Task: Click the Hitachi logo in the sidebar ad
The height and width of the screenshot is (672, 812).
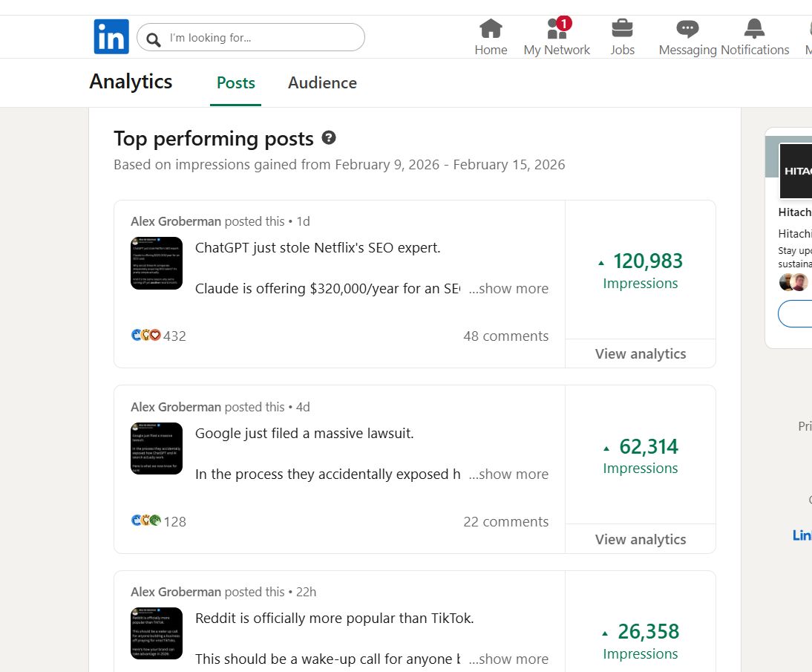Action: 796,171
